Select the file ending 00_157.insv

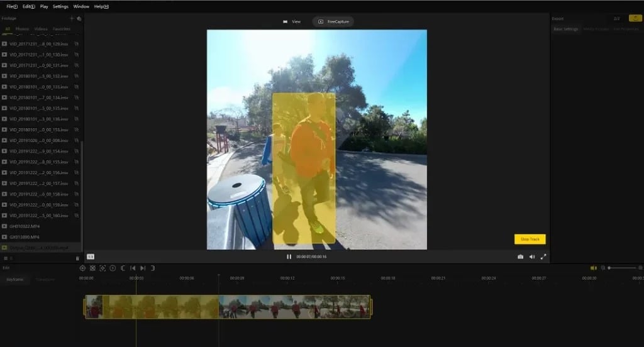[x=40, y=183]
